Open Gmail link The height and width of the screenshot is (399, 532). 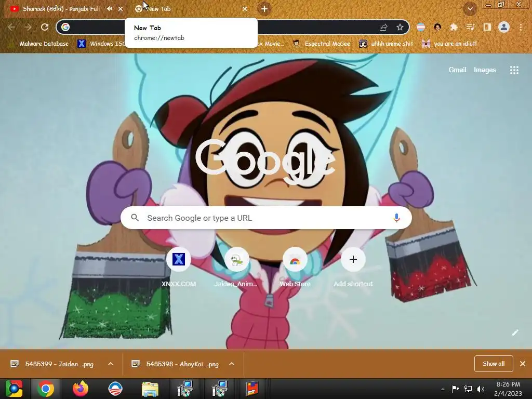click(457, 70)
